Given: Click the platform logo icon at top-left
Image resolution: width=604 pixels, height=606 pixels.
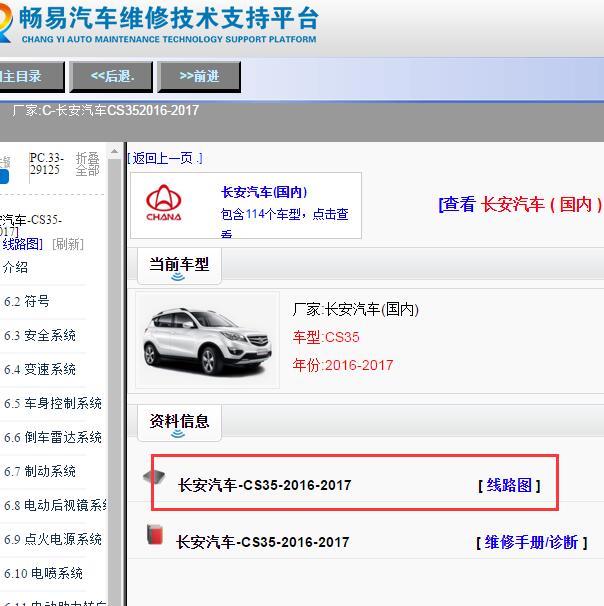Looking at the screenshot, I should [5, 23].
